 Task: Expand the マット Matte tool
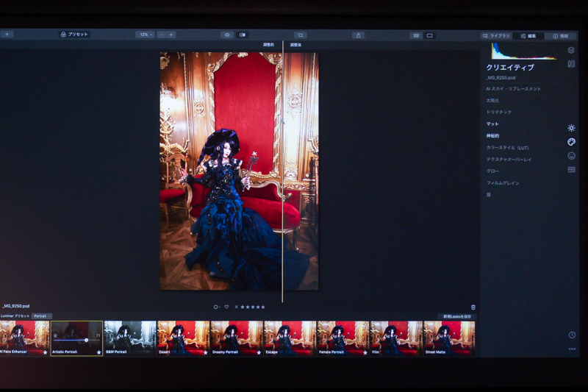[492, 124]
